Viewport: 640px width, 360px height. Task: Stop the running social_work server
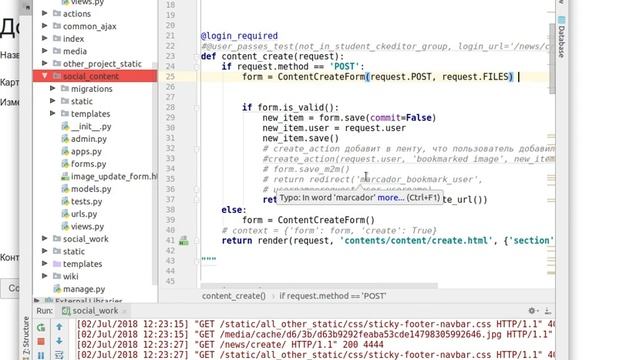tap(41, 342)
